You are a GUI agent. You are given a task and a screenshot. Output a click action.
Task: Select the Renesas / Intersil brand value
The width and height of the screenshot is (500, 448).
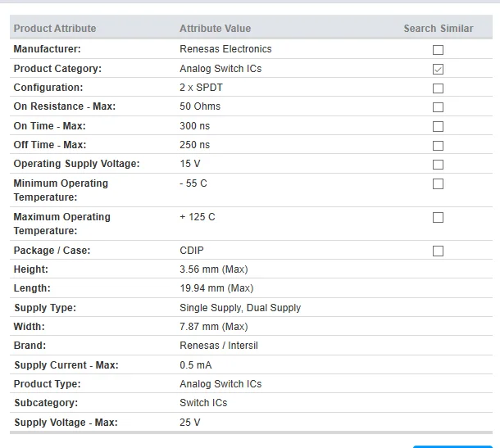219,346
